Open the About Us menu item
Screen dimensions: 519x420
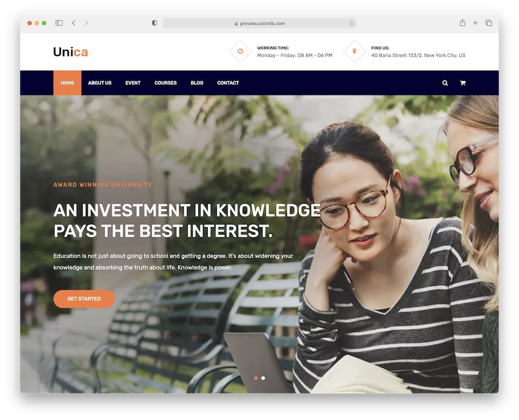(x=100, y=83)
